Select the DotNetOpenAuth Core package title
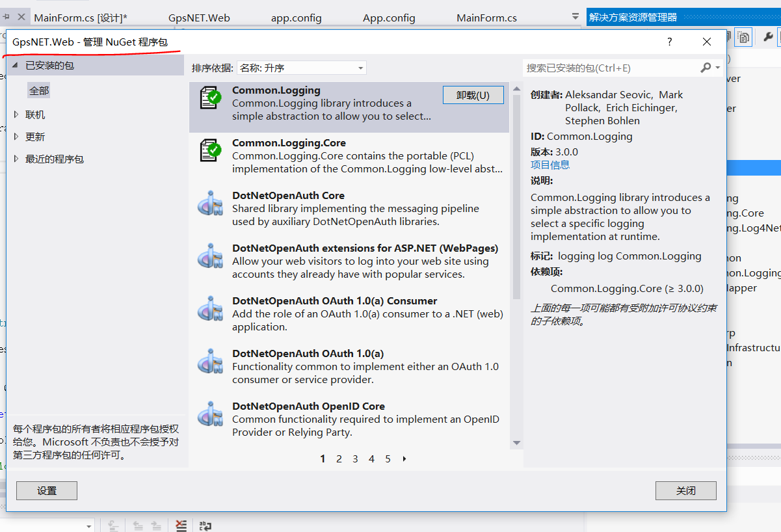The width and height of the screenshot is (781, 532). [x=288, y=195]
